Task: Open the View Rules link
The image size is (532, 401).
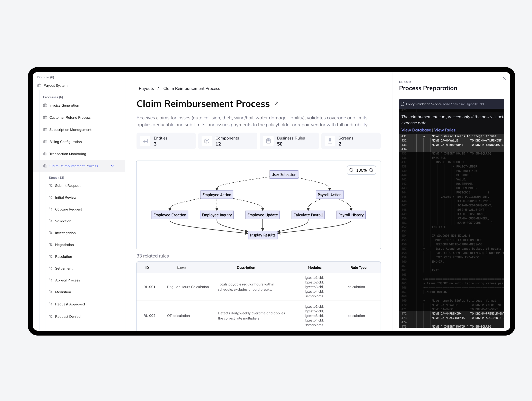Action: pyautogui.click(x=444, y=130)
